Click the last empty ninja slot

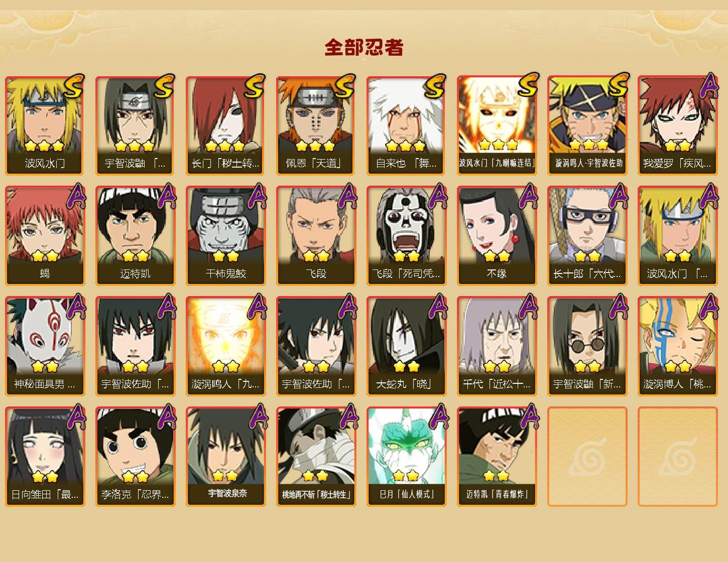677,457
